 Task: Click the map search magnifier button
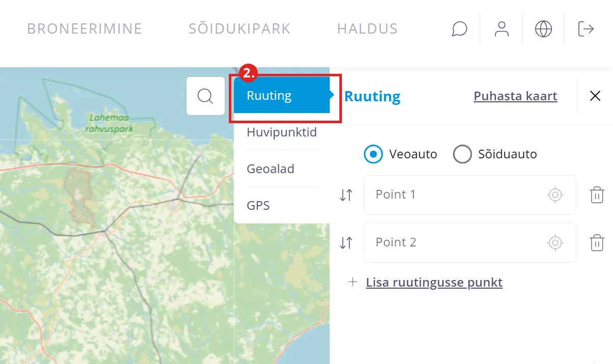point(205,96)
